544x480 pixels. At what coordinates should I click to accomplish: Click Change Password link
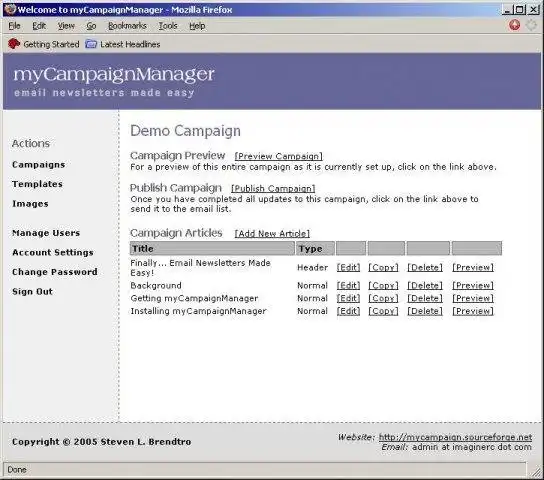point(55,272)
